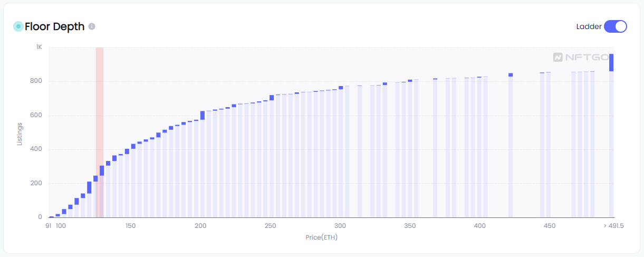This screenshot has height=257, width=644.
Task: Click the red highlighted price band
Action: tap(99, 132)
